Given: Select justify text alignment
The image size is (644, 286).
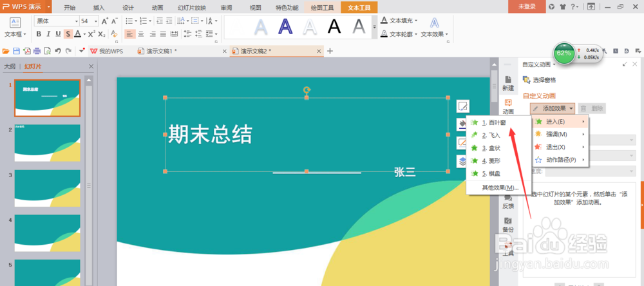Looking at the screenshot, I should (x=163, y=34).
